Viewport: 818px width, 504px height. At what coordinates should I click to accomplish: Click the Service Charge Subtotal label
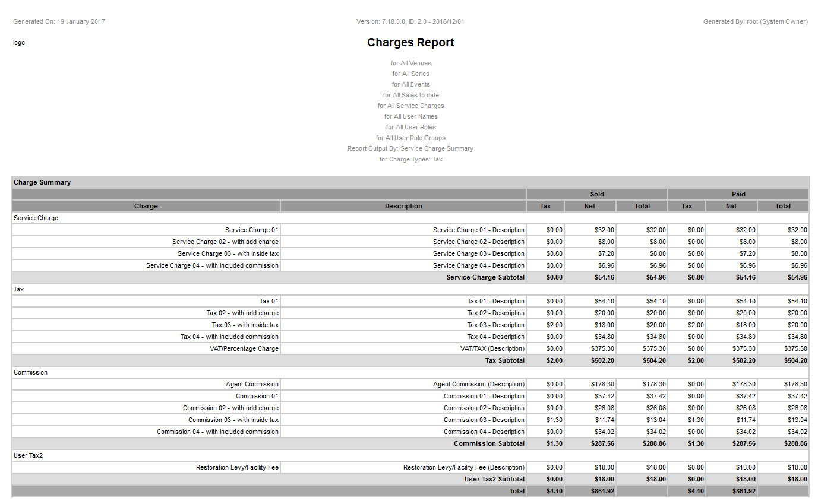(485, 277)
